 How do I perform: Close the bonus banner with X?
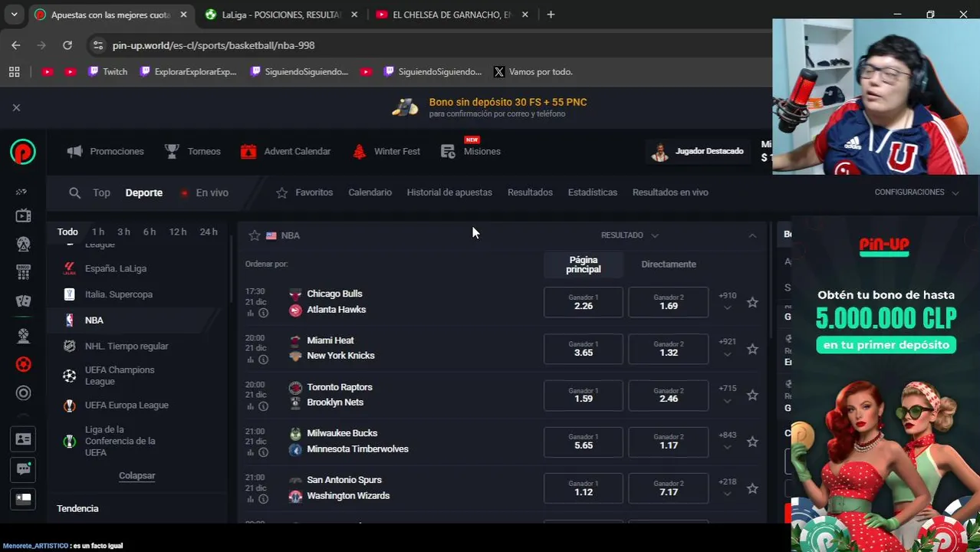pyautogui.click(x=16, y=107)
